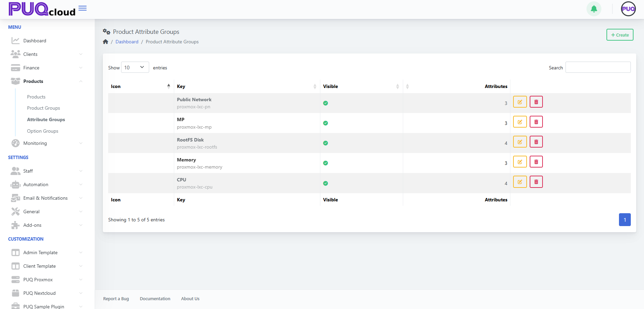Expand the Clients menu chevron
The height and width of the screenshot is (309, 644).
(81, 54)
